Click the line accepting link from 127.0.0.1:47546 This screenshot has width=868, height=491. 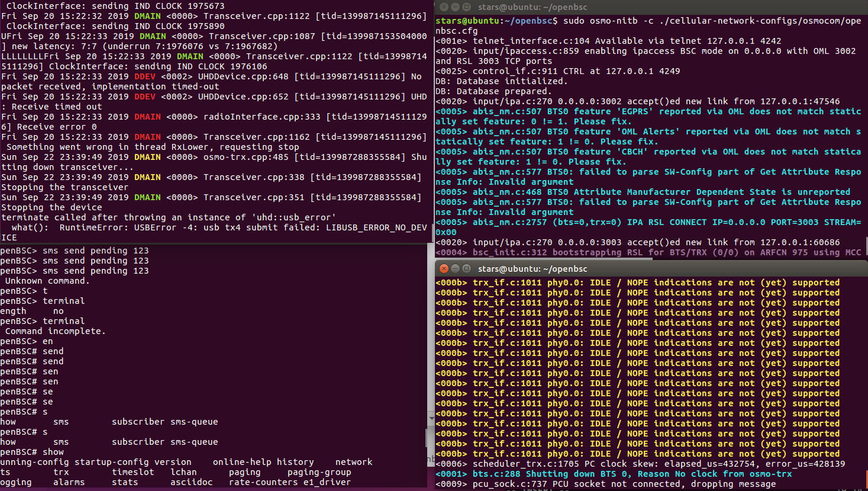click(638, 101)
